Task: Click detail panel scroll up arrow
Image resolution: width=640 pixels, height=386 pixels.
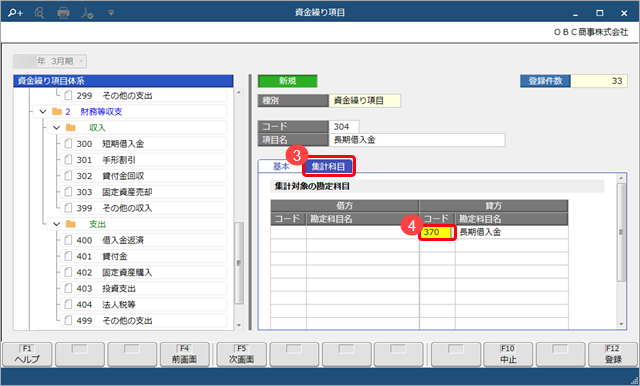Action: tap(621, 178)
